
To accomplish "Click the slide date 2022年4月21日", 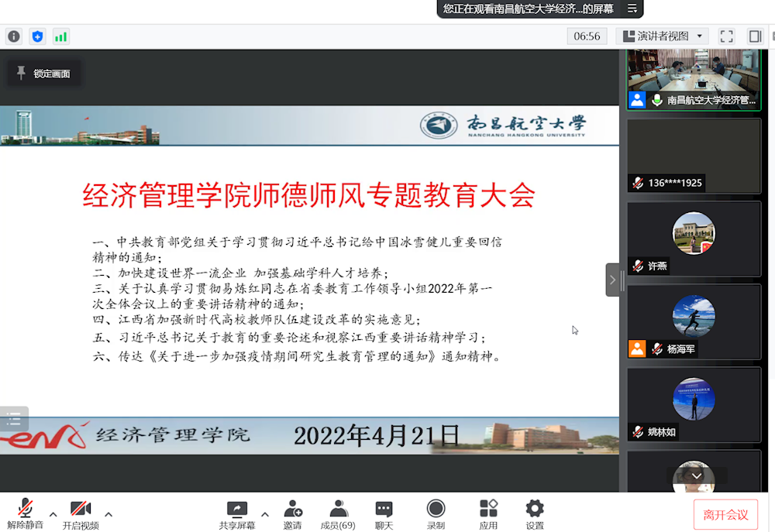I will [377, 436].
